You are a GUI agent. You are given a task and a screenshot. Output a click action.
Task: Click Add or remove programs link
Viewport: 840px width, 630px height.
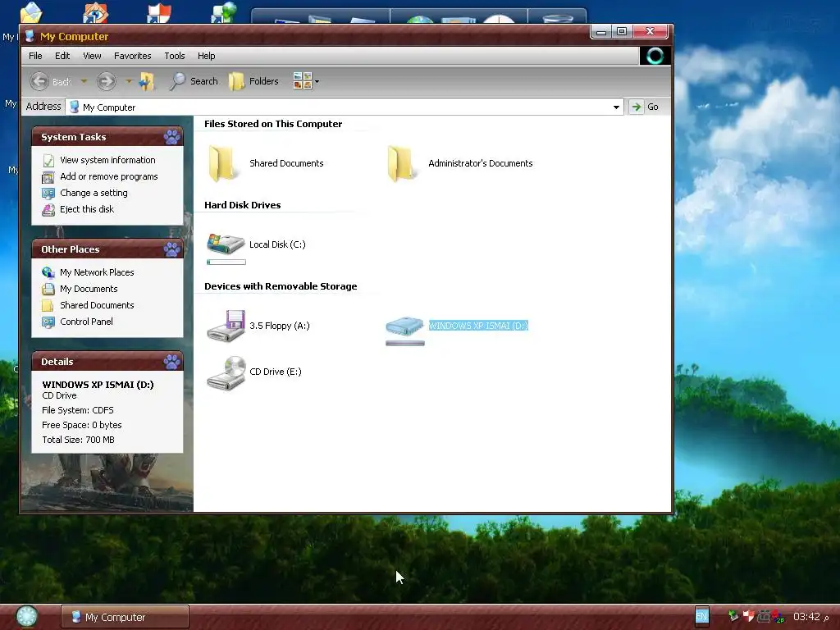click(x=109, y=176)
